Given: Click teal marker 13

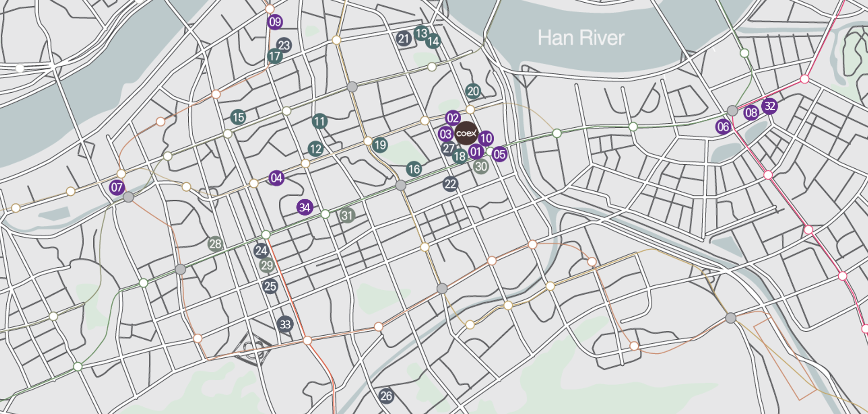Looking at the screenshot, I should pyautogui.click(x=422, y=33).
